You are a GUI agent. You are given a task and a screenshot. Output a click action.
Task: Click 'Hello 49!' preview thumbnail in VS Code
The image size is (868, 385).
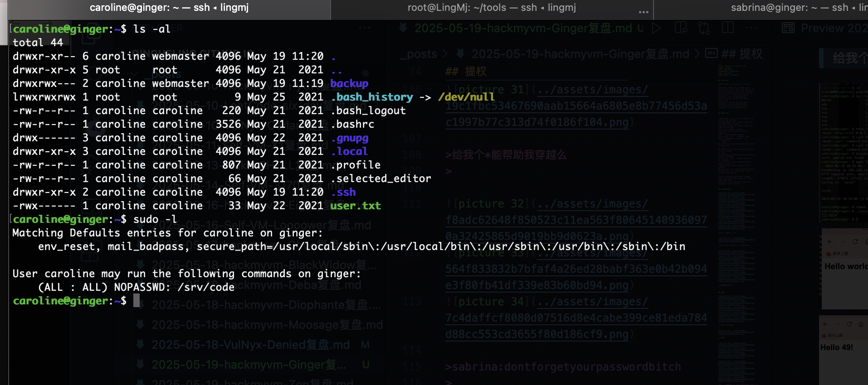(844, 351)
